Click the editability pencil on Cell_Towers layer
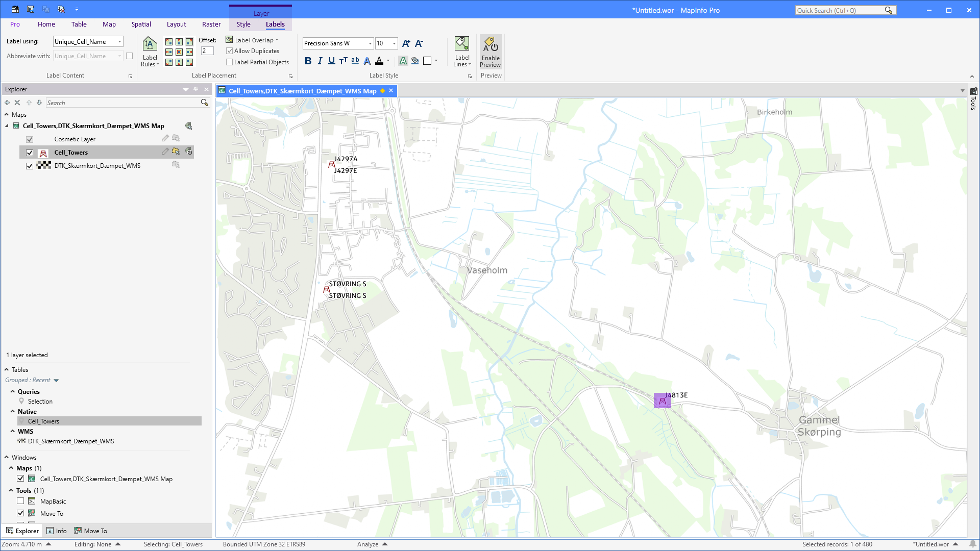Screen dimensions: 980x551 pyautogui.click(x=164, y=151)
